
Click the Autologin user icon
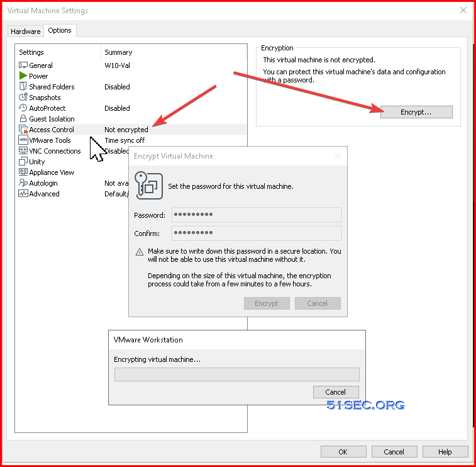(x=23, y=183)
